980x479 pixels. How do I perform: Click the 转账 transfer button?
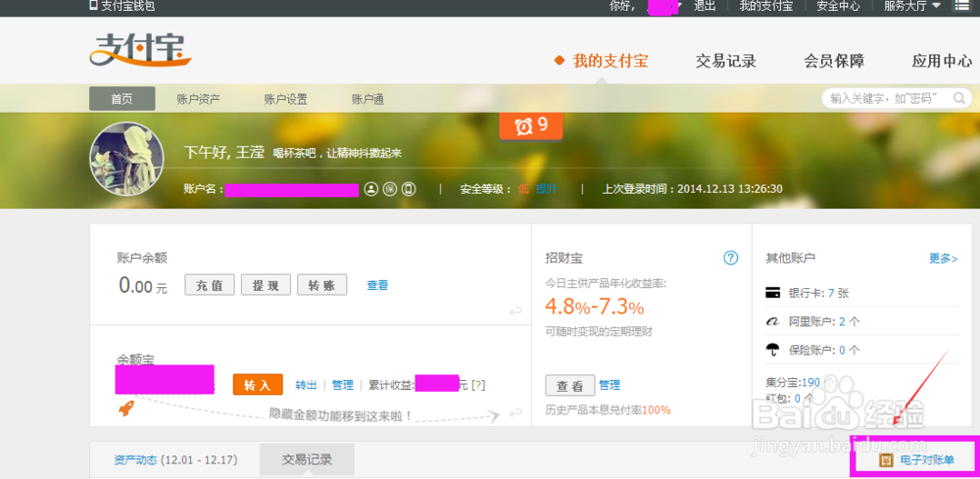(x=321, y=285)
